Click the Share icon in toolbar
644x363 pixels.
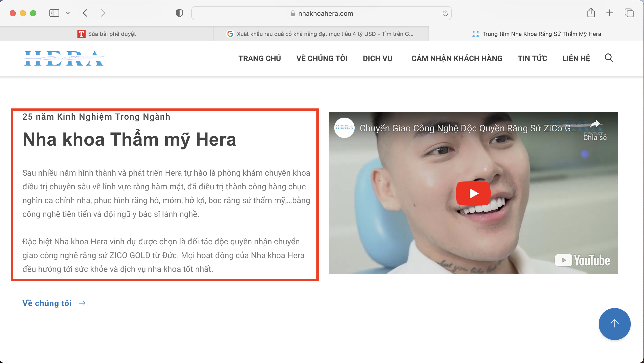[591, 13]
